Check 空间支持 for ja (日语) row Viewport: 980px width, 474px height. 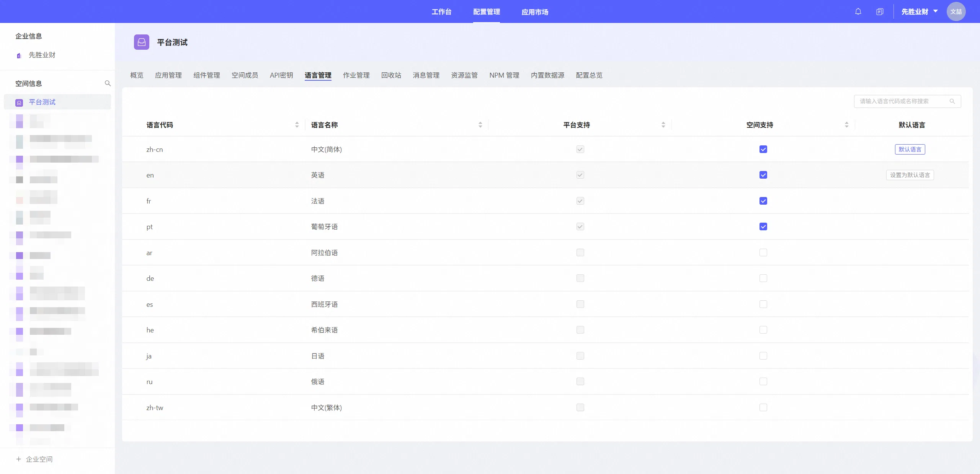[763, 356]
